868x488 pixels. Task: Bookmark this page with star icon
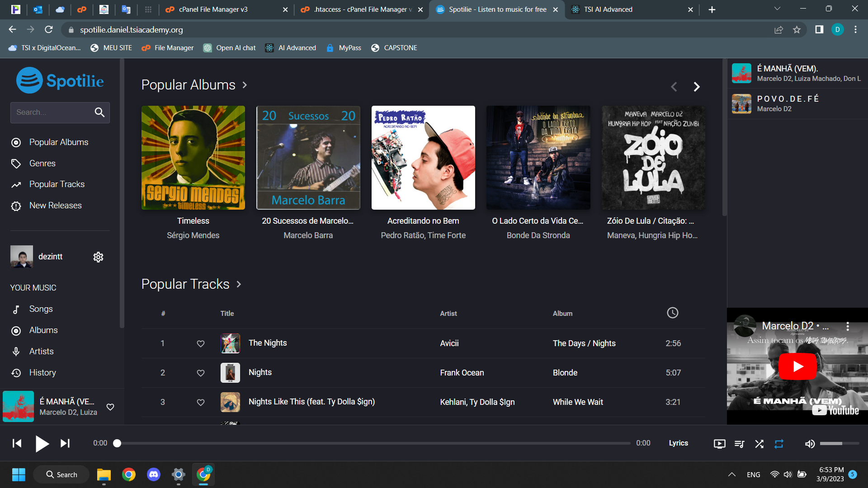(x=797, y=30)
